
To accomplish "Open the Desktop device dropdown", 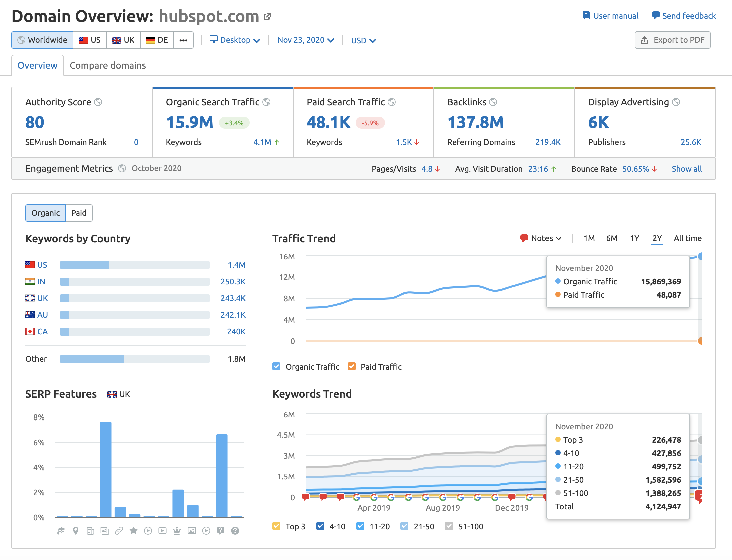I will pos(235,40).
